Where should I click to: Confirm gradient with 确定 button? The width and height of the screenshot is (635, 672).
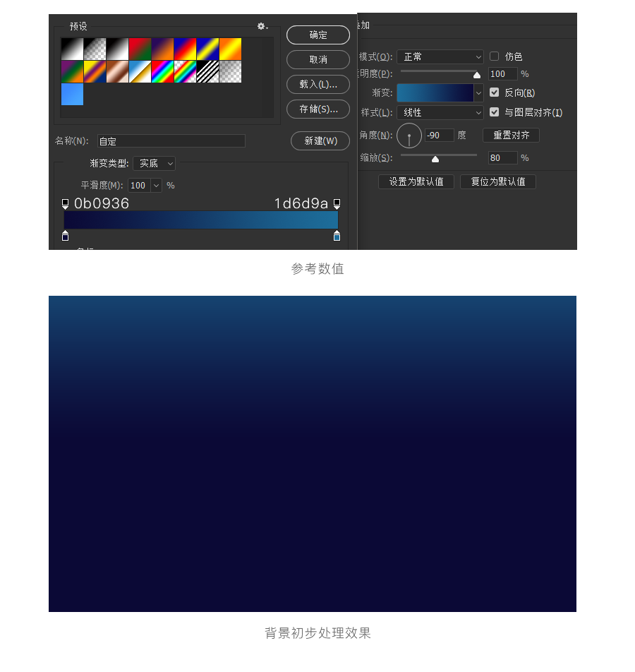318,35
